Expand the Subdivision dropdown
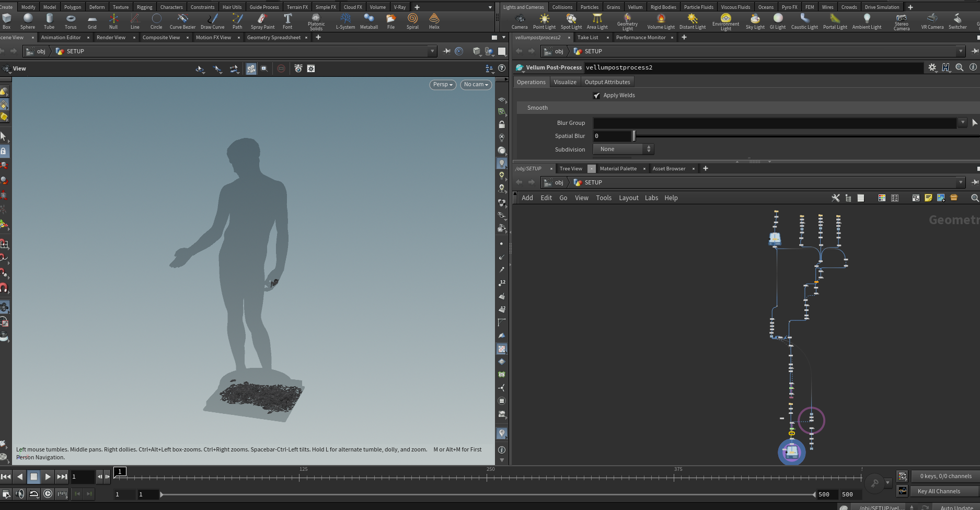Image resolution: width=980 pixels, height=510 pixels. (x=623, y=149)
